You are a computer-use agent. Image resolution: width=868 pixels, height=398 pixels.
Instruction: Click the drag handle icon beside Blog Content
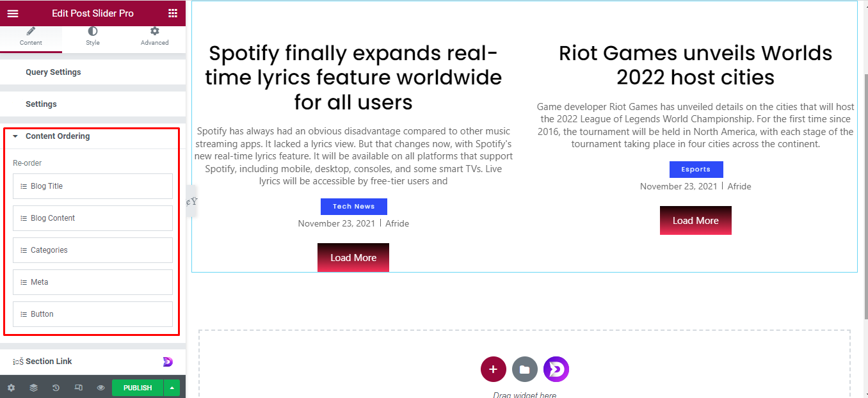pos(24,218)
